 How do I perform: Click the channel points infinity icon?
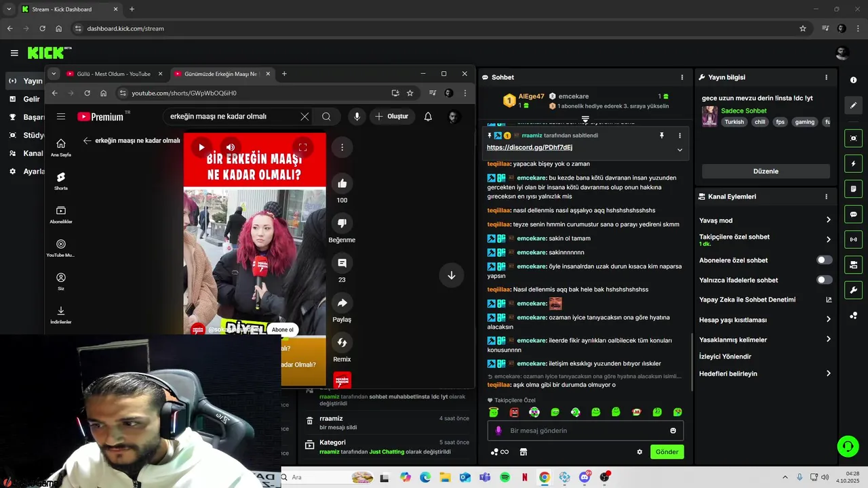coord(500,452)
